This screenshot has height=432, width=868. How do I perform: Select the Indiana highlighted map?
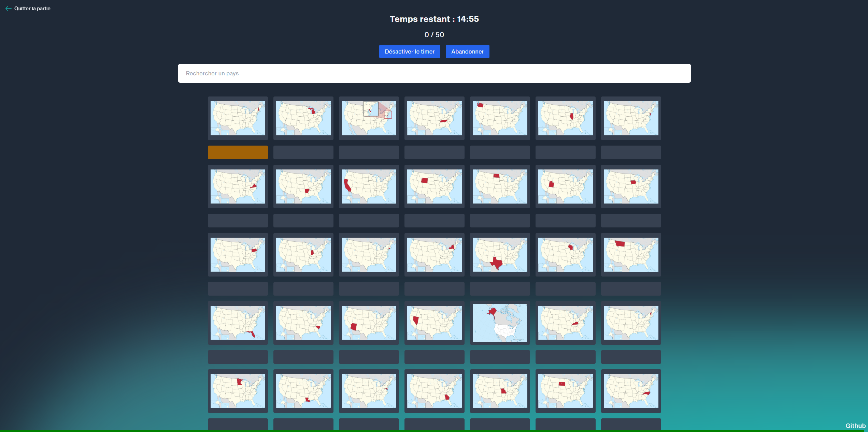tap(303, 255)
